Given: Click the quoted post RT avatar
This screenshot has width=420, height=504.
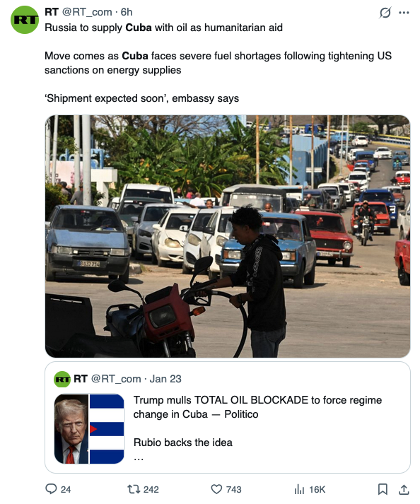Looking at the screenshot, I should click(62, 379).
